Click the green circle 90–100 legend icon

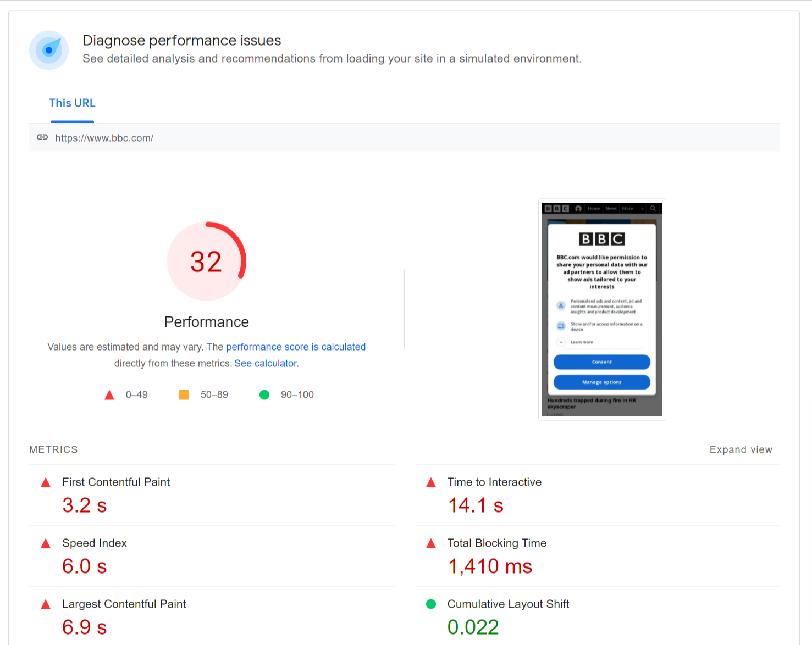point(264,394)
